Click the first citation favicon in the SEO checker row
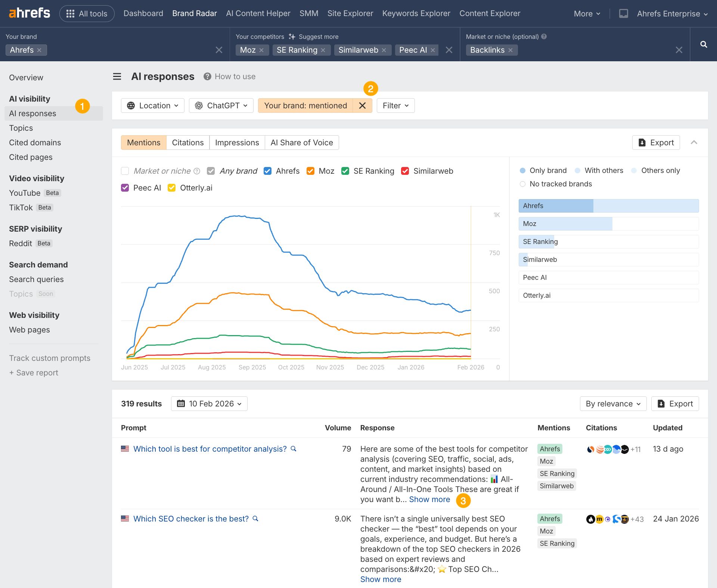 (x=590, y=519)
